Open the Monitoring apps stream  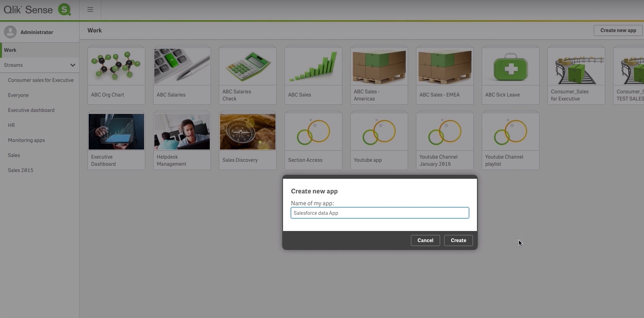27,140
